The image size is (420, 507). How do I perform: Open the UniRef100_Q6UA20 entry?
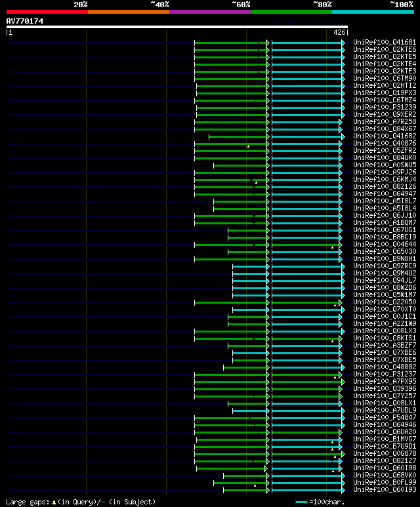pos(385,432)
